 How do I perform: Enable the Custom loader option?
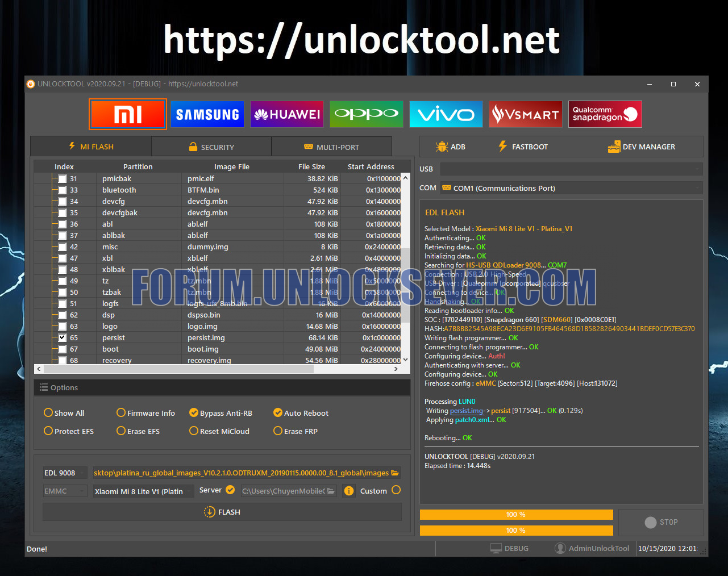click(396, 490)
